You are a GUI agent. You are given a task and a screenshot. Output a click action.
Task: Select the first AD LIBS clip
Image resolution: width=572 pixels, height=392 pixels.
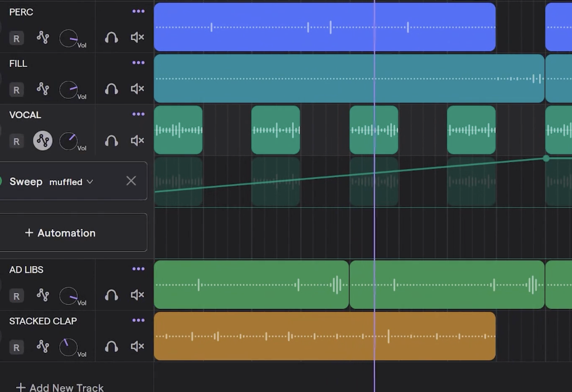pyautogui.click(x=251, y=285)
